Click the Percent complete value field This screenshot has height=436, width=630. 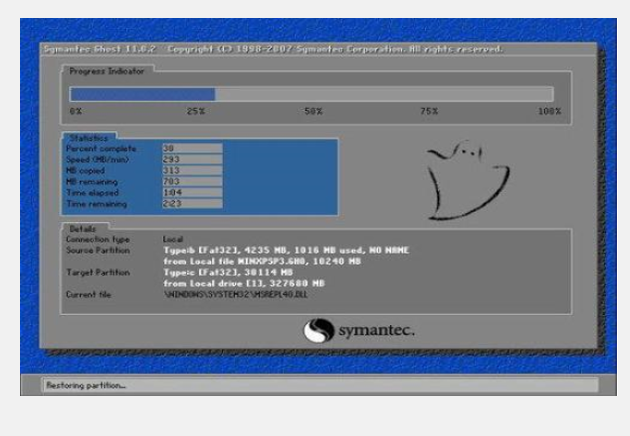pos(192,148)
